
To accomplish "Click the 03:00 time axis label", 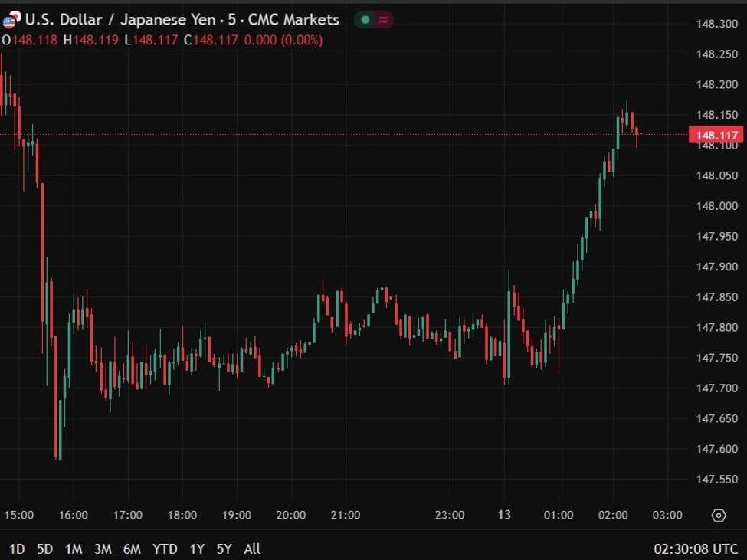I will pyautogui.click(x=667, y=515).
